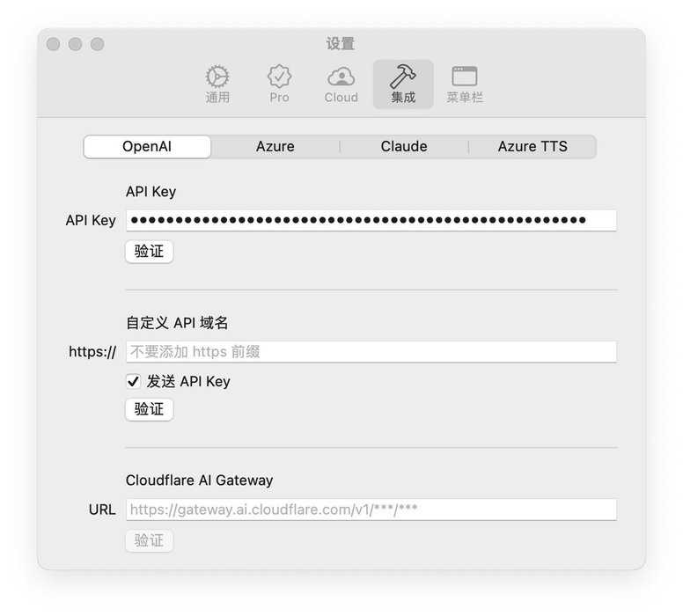Screen dimensions: 683x616
Task: Switch to the Azure tab
Action: click(x=275, y=147)
